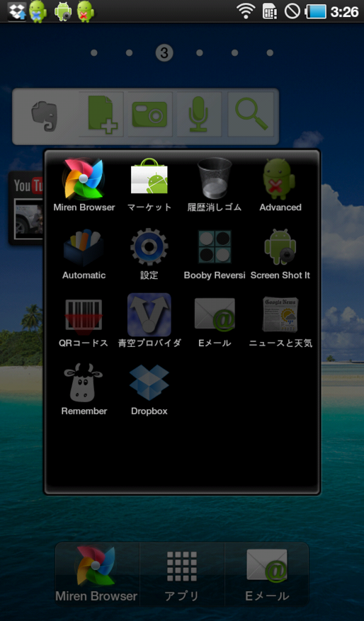The height and width of the screenshot is (621, 364).
Task: Open ニュースと天気 news and weather
Action: (x=280, y=321)
